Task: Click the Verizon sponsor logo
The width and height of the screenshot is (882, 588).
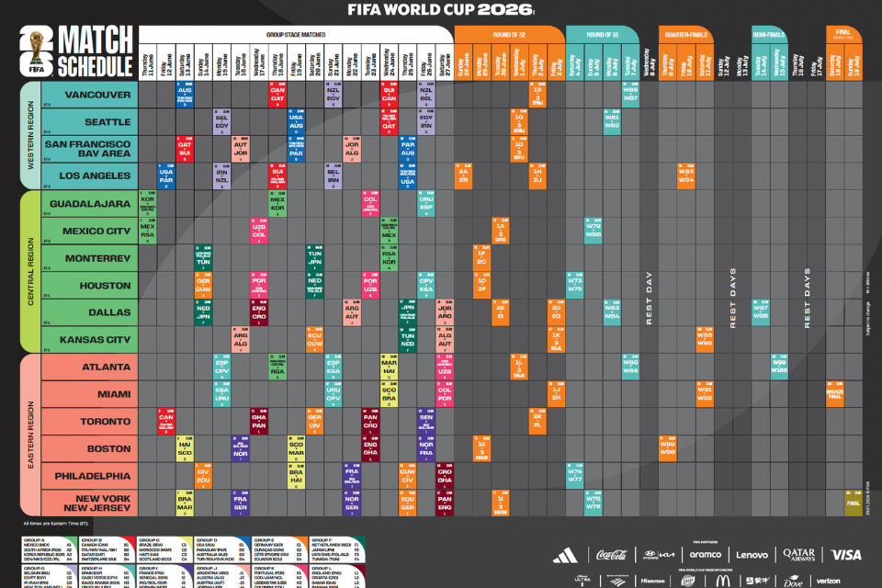Action: 828,581
